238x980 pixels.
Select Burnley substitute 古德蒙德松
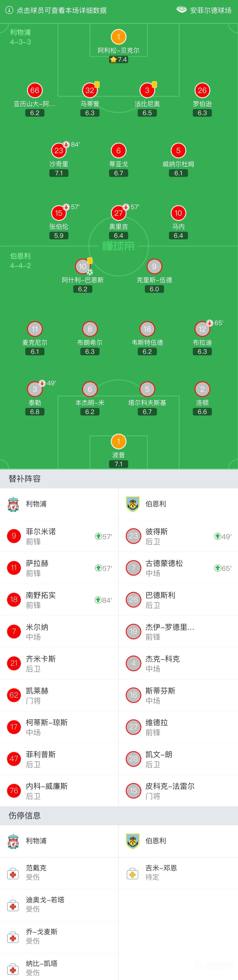point(178,568)
